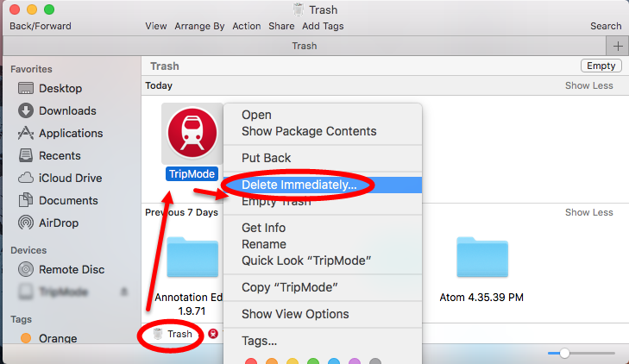The width and height of the screenshot is (629, 364).
Task: Open the Arrange By toolbar menu
Action: click(199, 26)
